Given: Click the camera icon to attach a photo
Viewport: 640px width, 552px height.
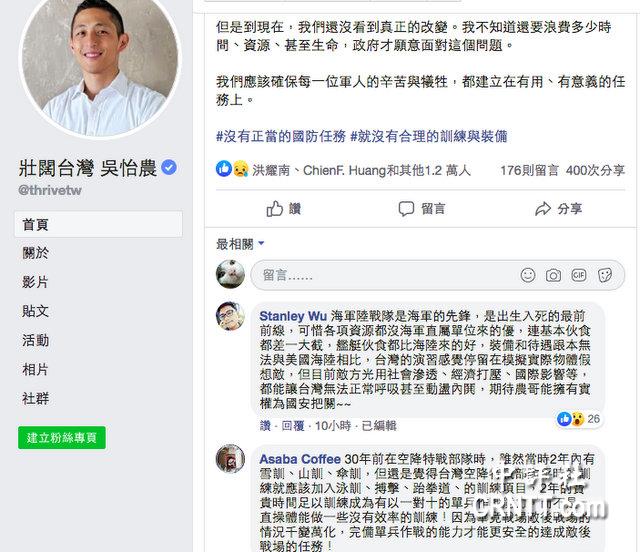Looking at the screenshot, I should (x=553, y=276).
